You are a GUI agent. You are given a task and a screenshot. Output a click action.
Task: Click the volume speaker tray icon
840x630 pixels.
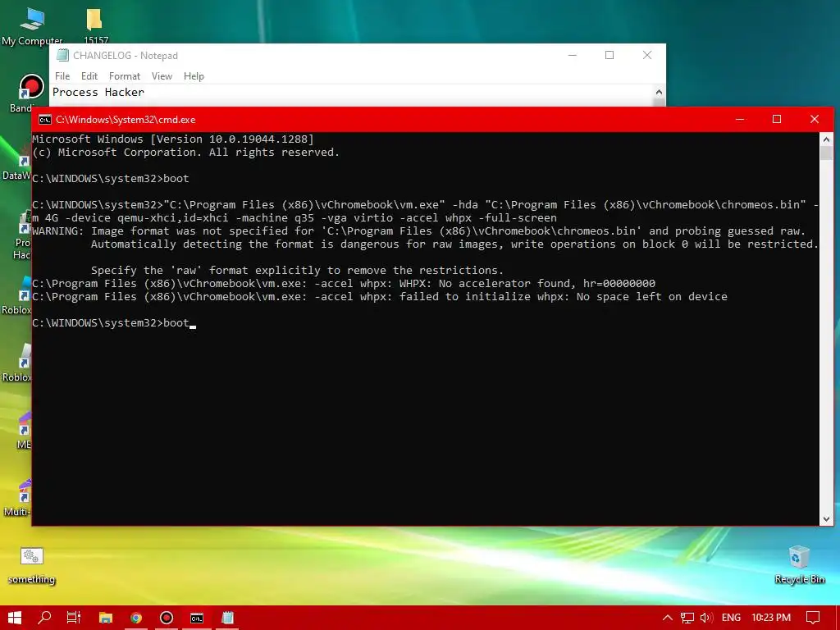coord(706,618)
